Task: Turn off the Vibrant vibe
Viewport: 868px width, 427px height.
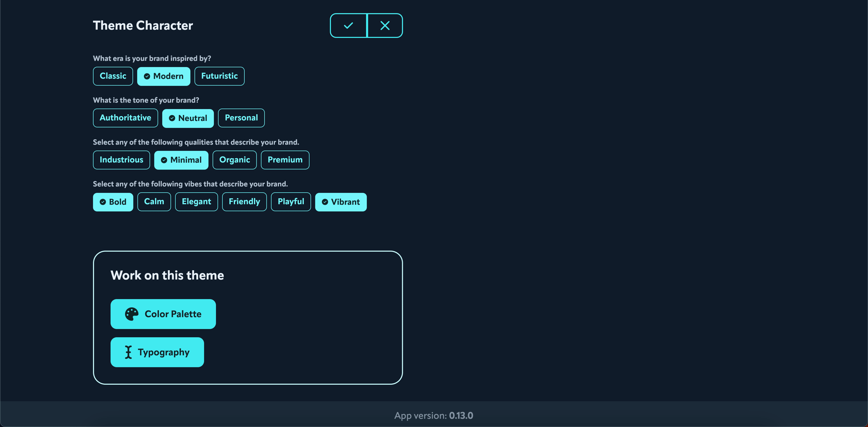Action: (341, 202)
